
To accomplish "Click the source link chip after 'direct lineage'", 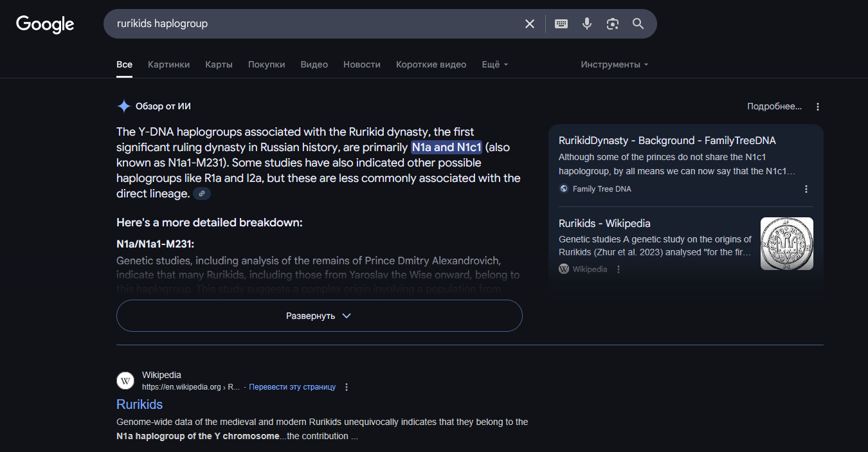I will tap(202, 194).
